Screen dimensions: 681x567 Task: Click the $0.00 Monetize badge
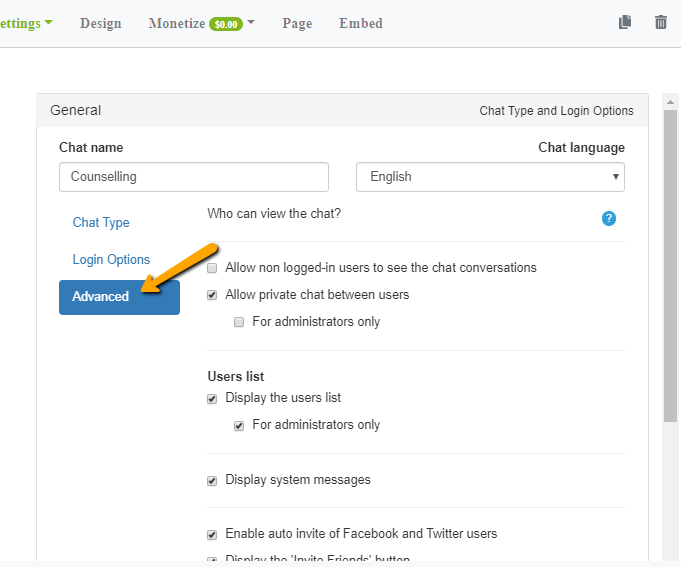[226, 23]
